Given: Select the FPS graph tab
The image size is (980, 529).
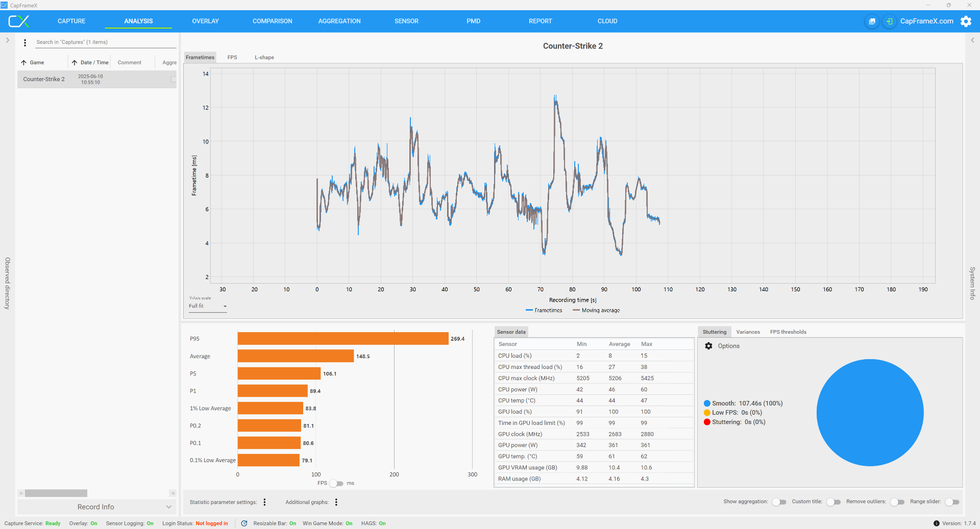Looking at the screenshot, I should 232,57.
